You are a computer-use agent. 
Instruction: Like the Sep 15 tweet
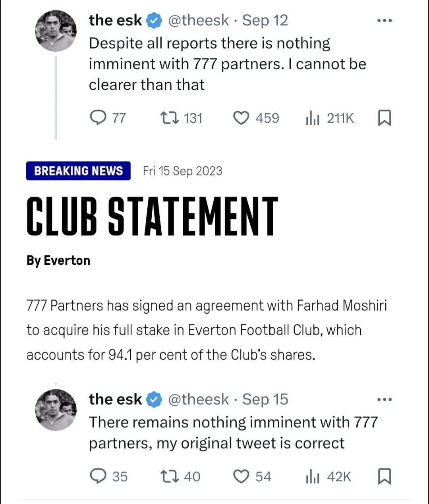(x=241, y=476)
